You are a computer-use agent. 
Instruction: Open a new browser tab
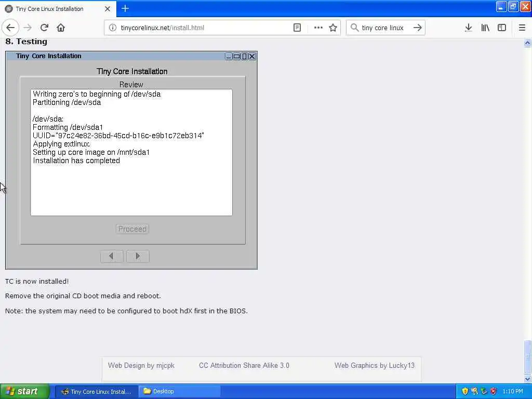[125, 8]
